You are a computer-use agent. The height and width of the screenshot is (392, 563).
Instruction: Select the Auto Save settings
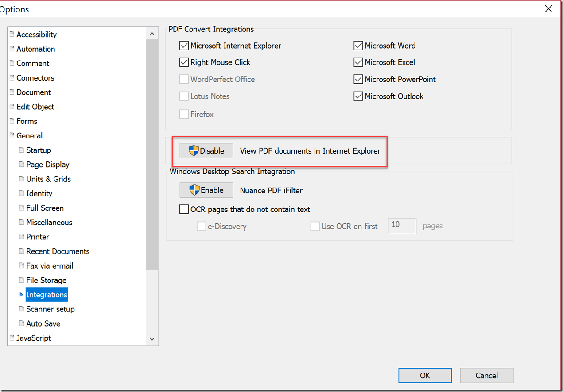click(x=43, y=323)
